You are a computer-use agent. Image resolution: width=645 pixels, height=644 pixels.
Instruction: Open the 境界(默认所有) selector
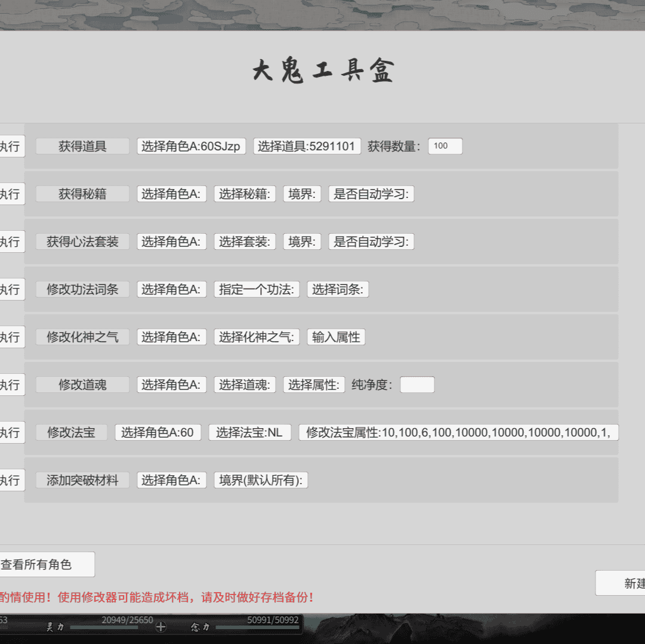coord(261,479)
